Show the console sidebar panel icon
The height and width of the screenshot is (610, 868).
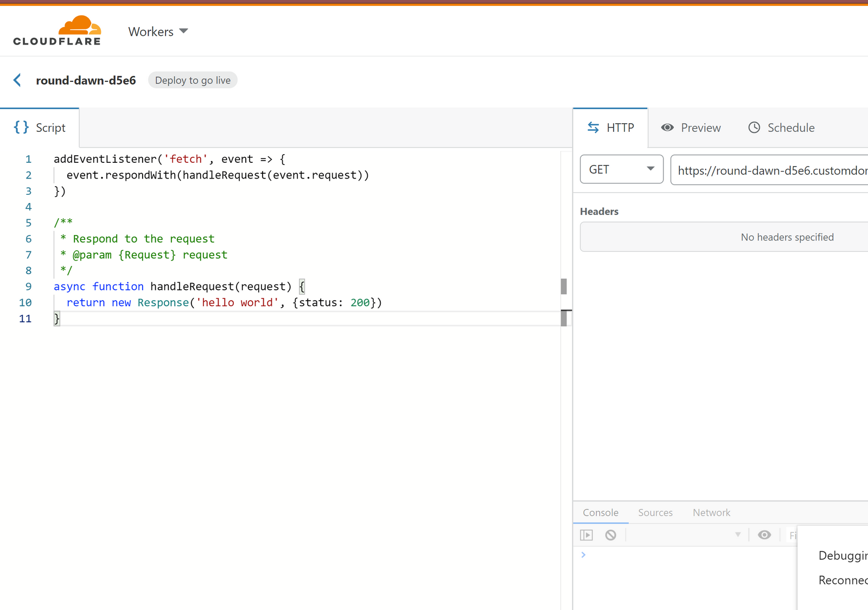[x=586, y=535]
